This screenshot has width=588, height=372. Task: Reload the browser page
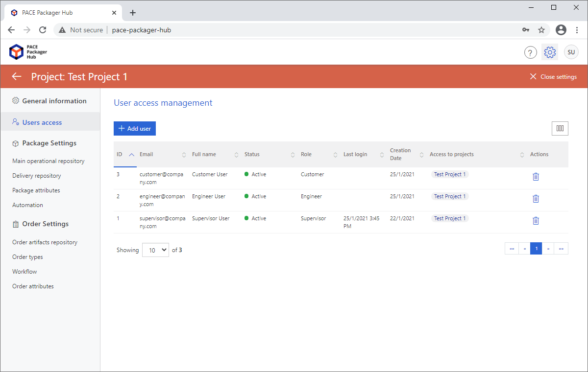point(43,30)
